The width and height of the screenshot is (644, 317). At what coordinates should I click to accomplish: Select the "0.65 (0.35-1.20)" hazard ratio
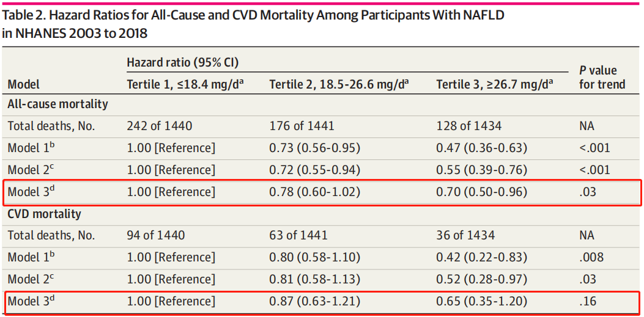coord(481,301)
